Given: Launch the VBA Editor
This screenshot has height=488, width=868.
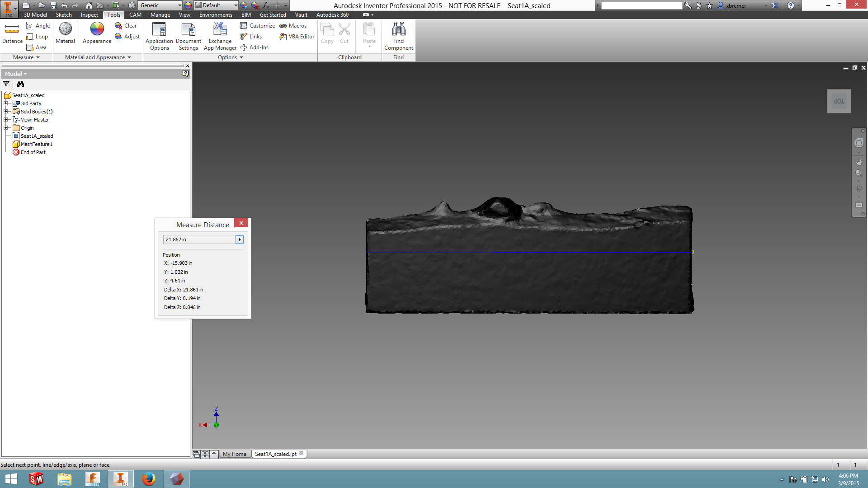Looking at the screenshot, I should pos(297,37).
